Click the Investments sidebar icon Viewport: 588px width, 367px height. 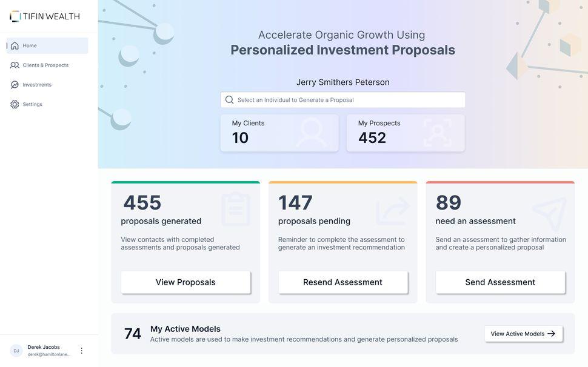[15, 85]
